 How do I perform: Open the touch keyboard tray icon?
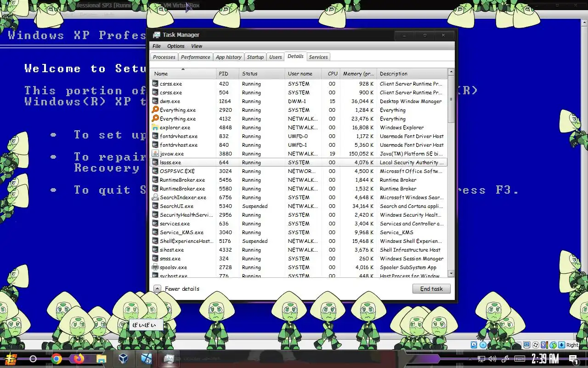pos(520,359)
